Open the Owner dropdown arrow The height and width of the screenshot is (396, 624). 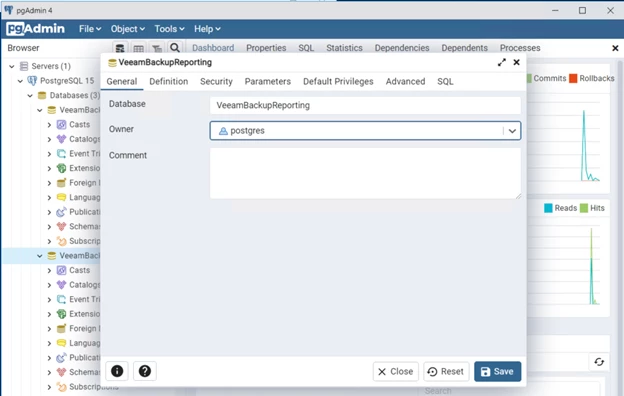click(x=512, y=131)
